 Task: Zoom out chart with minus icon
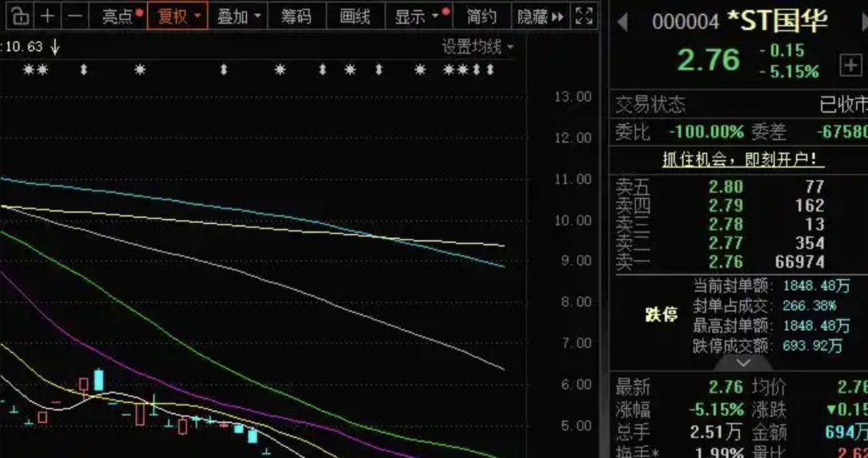click(x=75, y=16)
